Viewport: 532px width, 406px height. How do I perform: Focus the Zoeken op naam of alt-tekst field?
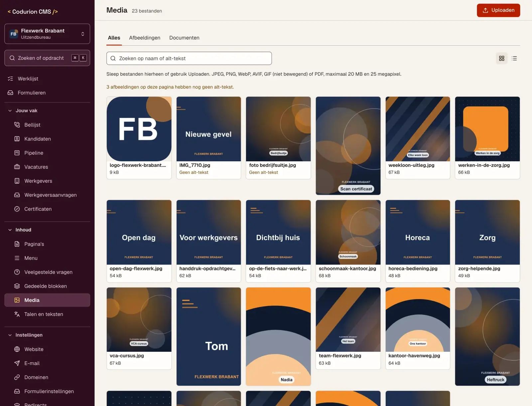[189, 58]
